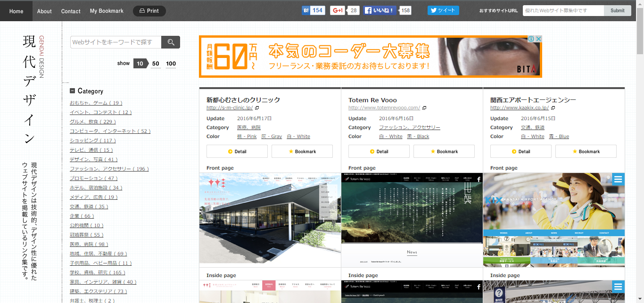Screen dimensions: 644x303
Task: Click the ad info icon on banner
Action: pyautogui.click(x=530, y=39)
